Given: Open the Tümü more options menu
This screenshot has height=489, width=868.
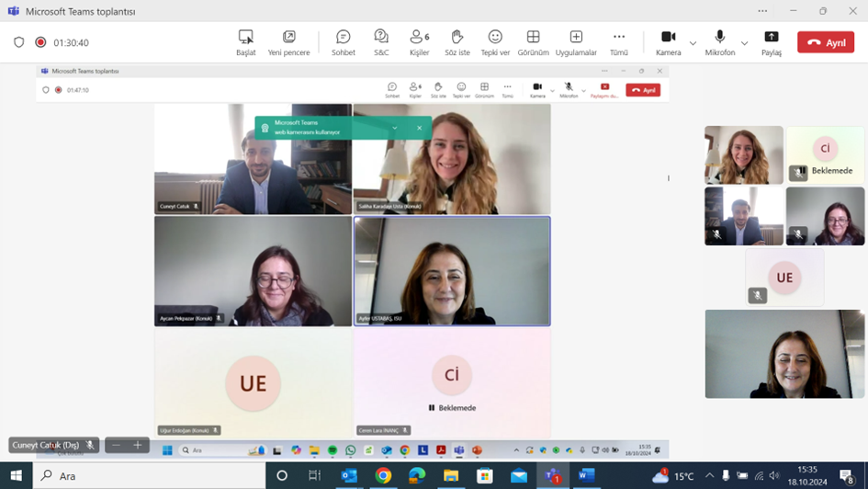Looking at the screenshot, I should click(x=619, y=41).
